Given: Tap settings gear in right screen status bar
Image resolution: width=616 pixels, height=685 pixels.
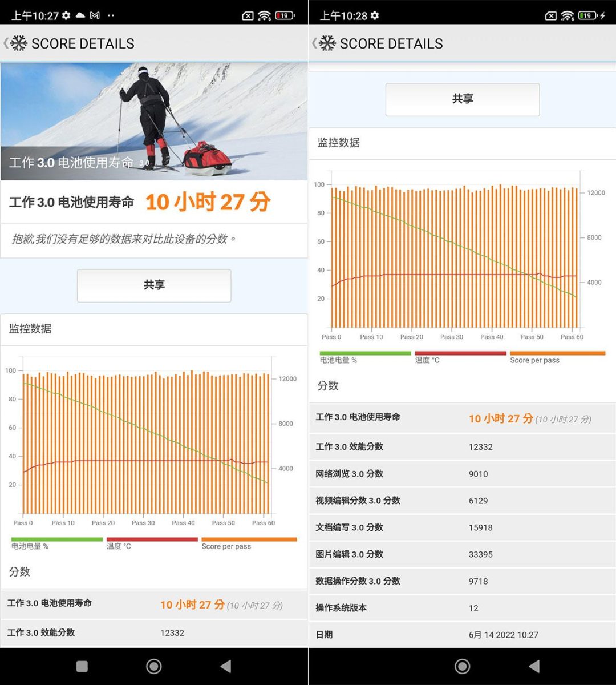Looking at the screenshot, I should 375,15.
